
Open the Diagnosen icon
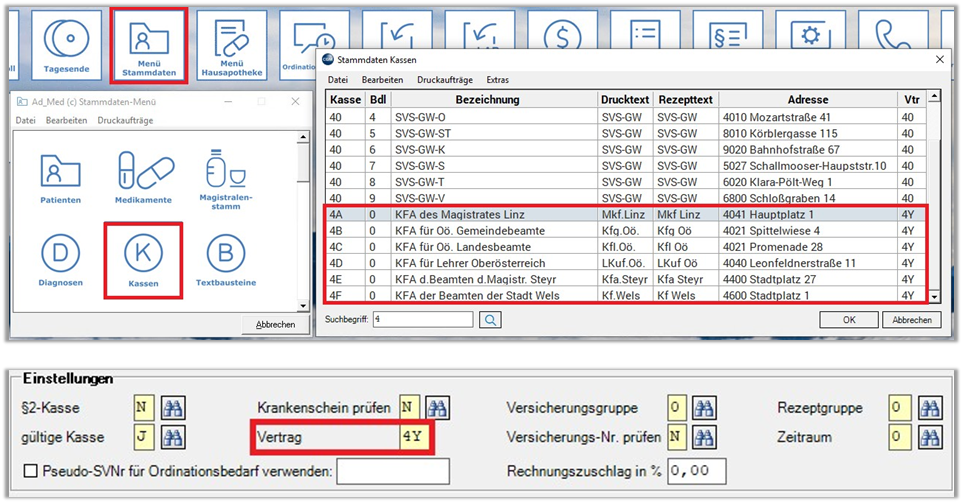point(61,260)
